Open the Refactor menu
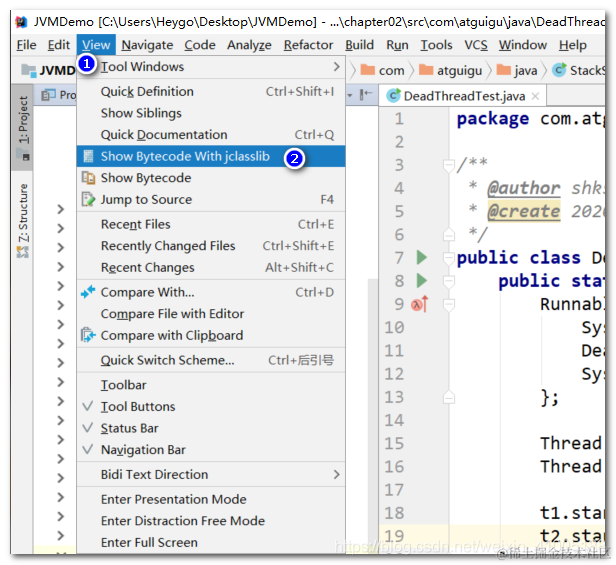 point(308,45)
